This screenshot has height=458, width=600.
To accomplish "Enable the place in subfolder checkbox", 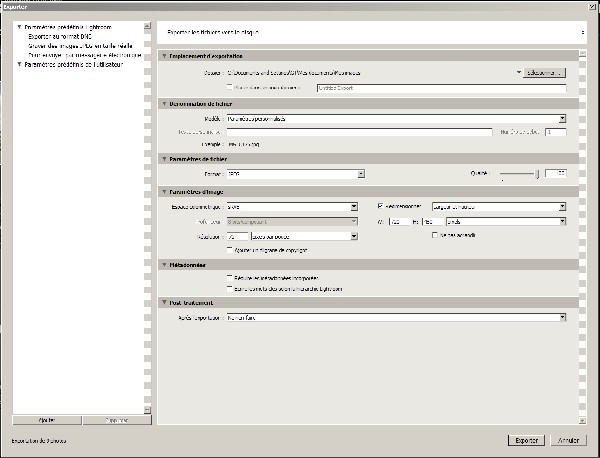I will 229,87.
